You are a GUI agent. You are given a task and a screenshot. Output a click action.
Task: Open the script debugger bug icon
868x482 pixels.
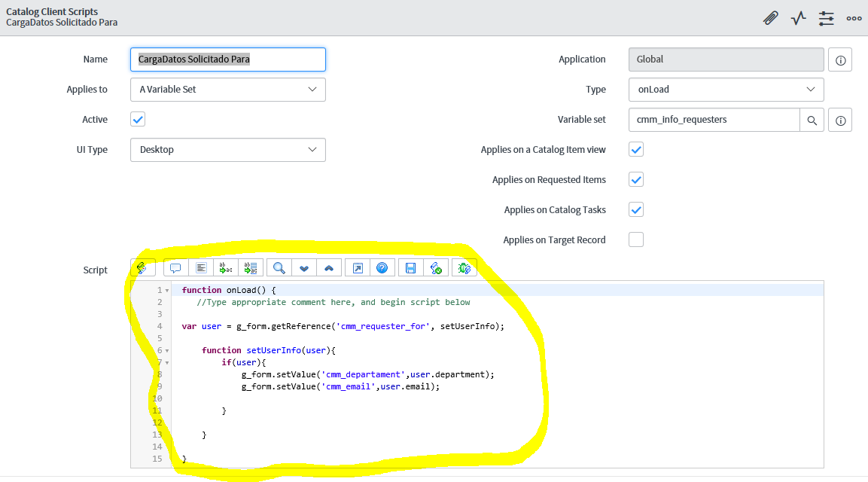pyautogui.click(x=464, y=268)
